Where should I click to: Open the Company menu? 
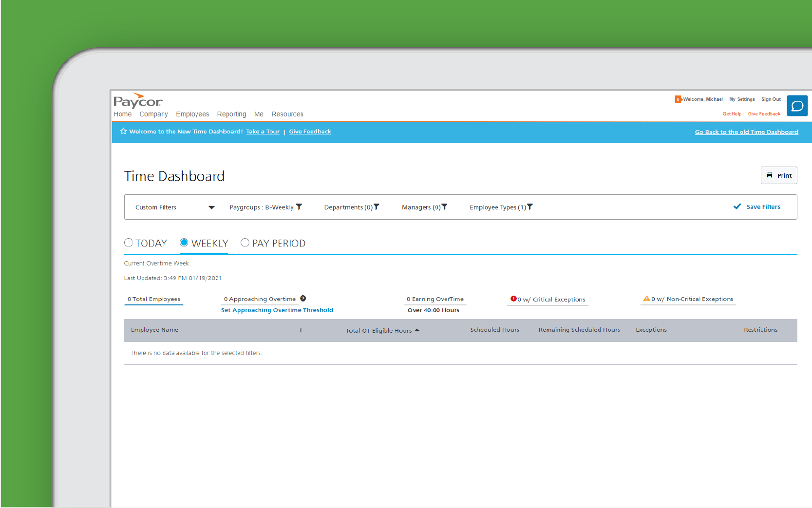[153, 114]
